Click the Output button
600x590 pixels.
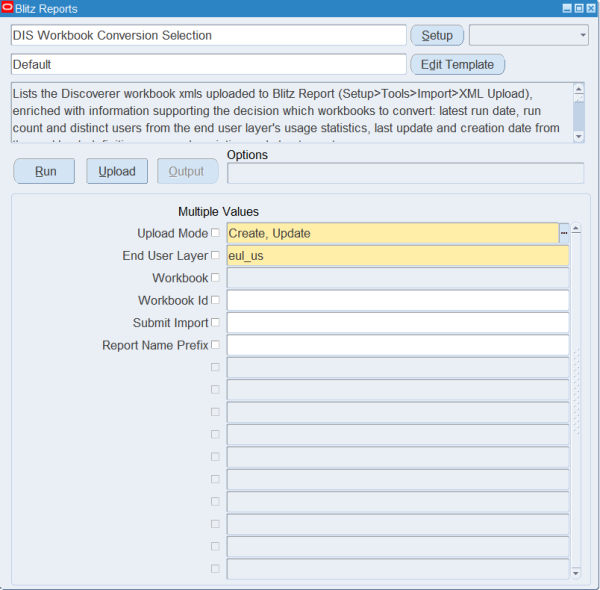(x=188, y=171)
